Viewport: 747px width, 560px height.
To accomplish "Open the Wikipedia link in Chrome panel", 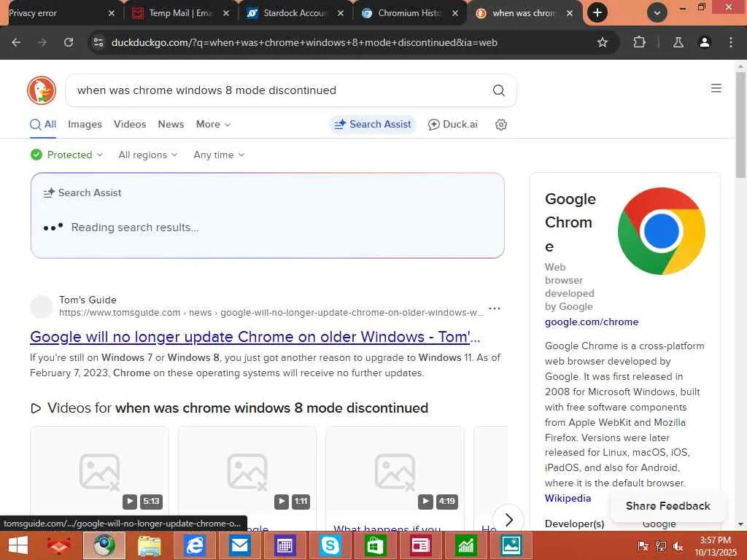I will [568, 498].
